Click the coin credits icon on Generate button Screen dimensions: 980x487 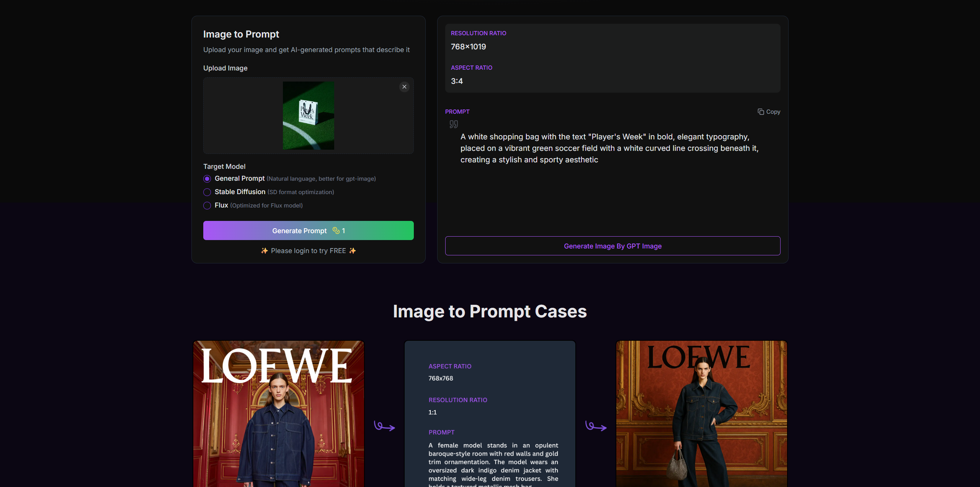[x=336, y=230]
